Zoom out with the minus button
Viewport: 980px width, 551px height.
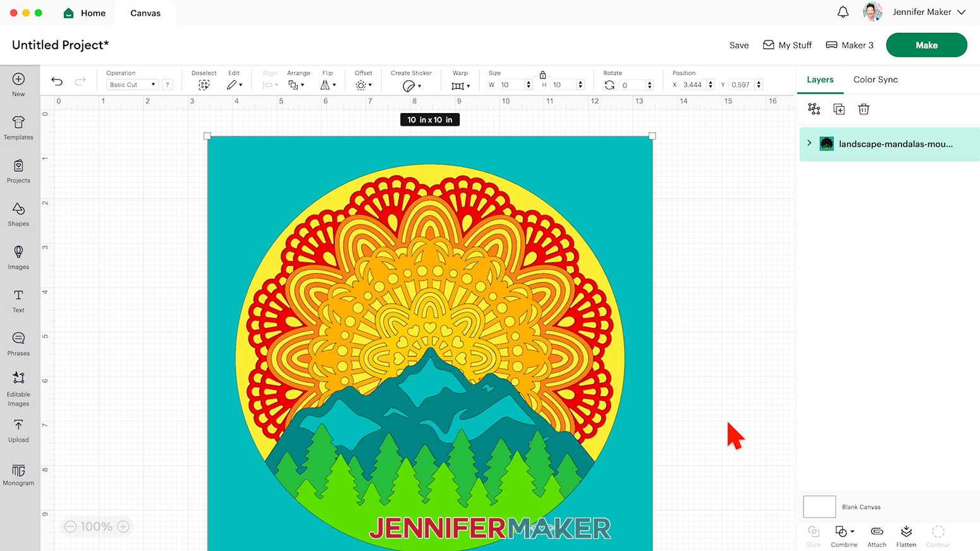pos(70,526)
